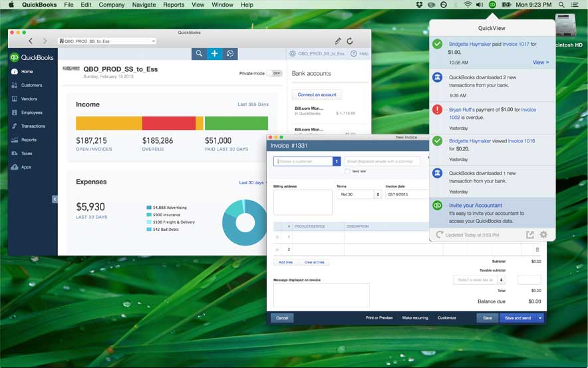Open Invite your Accountant link
The image size is (588, 368).
tap(476, 205)
